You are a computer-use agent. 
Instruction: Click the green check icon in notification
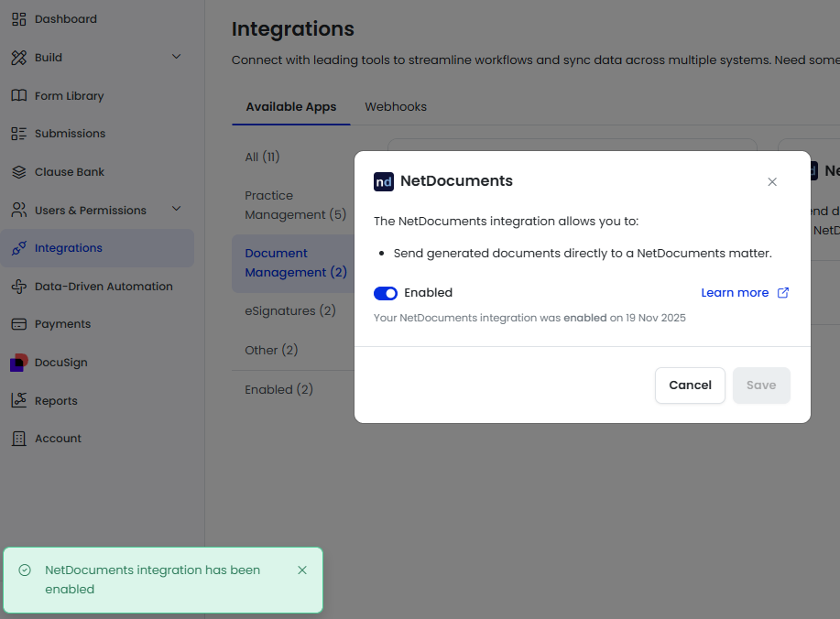coord(25,570)
